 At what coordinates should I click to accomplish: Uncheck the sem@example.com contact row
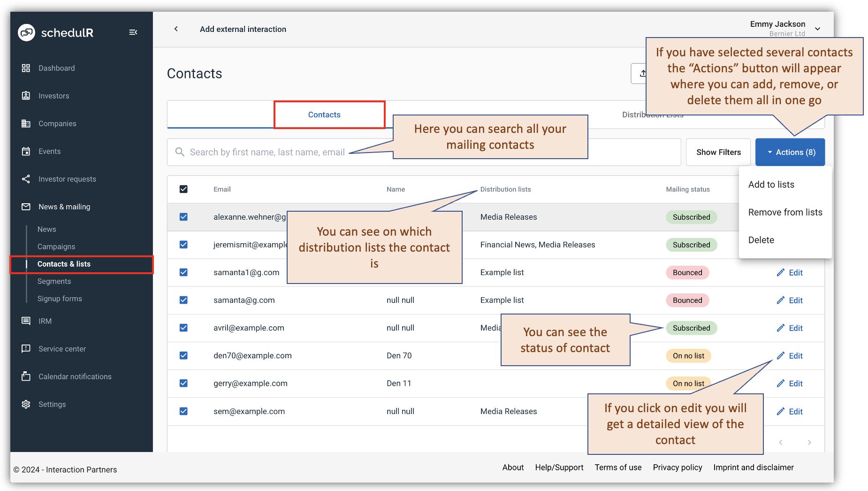click(x=183, y=411)
